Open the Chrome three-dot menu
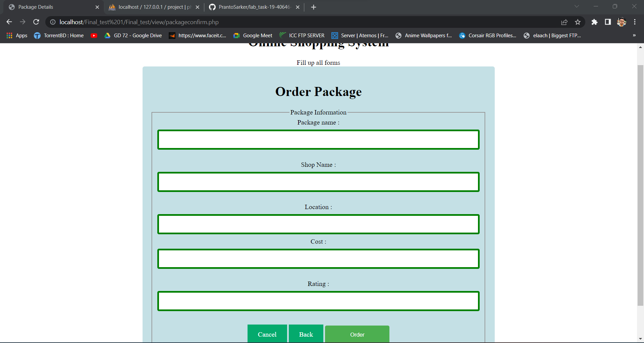 [x=635, y=22]
